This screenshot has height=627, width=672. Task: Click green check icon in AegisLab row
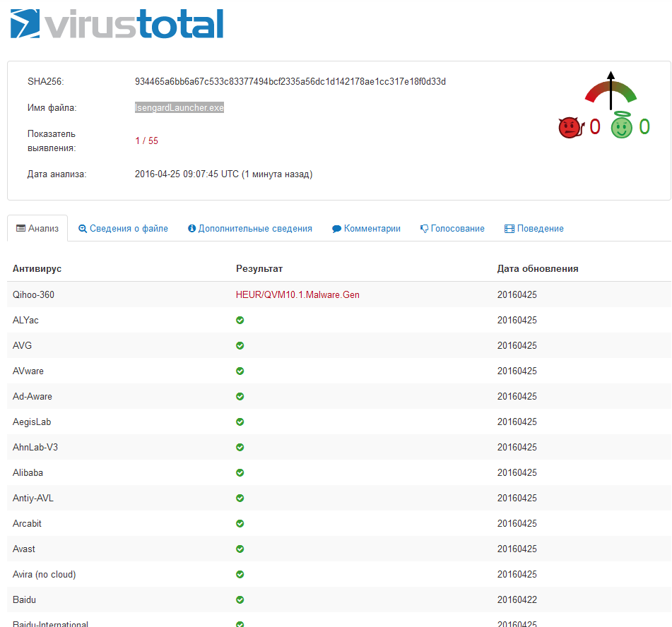[x=240, y=422]
